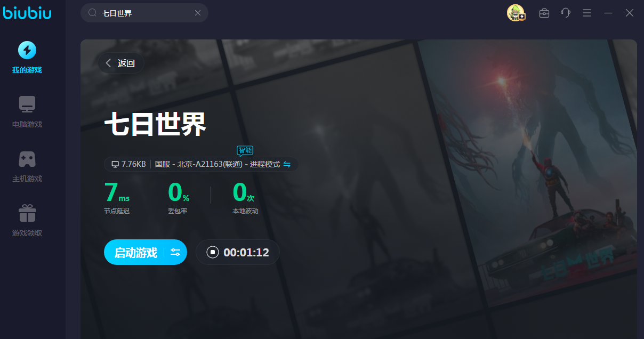Click the 7ms node latency value
The height and width of the screenshot is (339, 644).
[x=117, y=192]
